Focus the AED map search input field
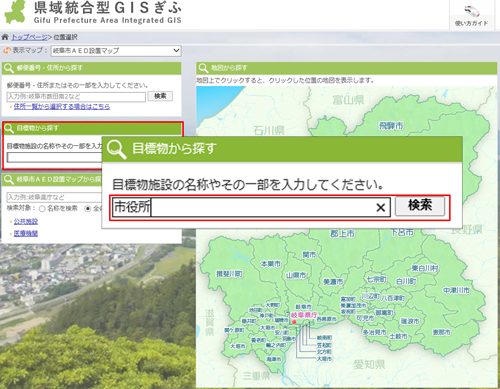Viewport: 500px width, 389px height. pos(54,197)
